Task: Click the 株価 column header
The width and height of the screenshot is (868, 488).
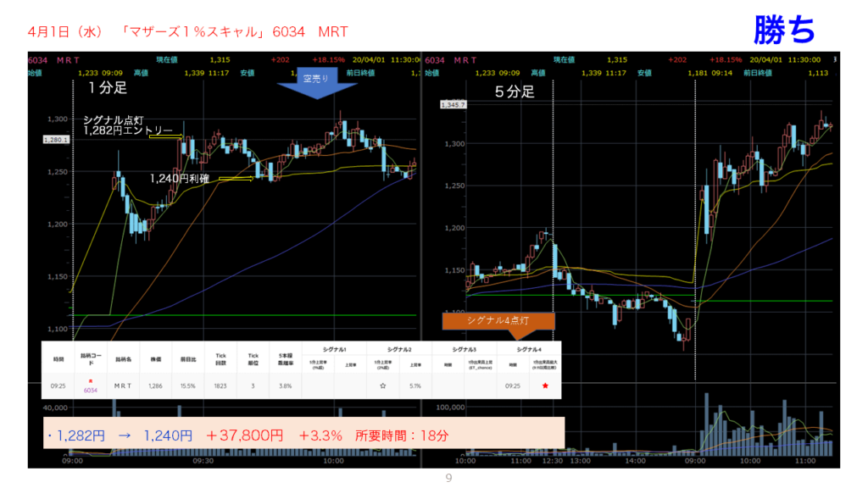Action: pyautogui.click(x=156, y=359)
